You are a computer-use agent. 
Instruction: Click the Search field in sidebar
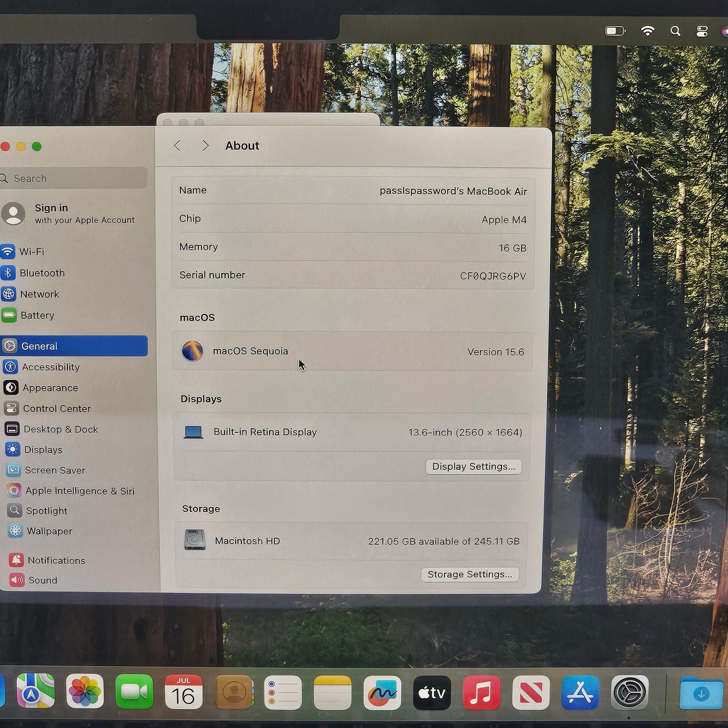[74, 178]
